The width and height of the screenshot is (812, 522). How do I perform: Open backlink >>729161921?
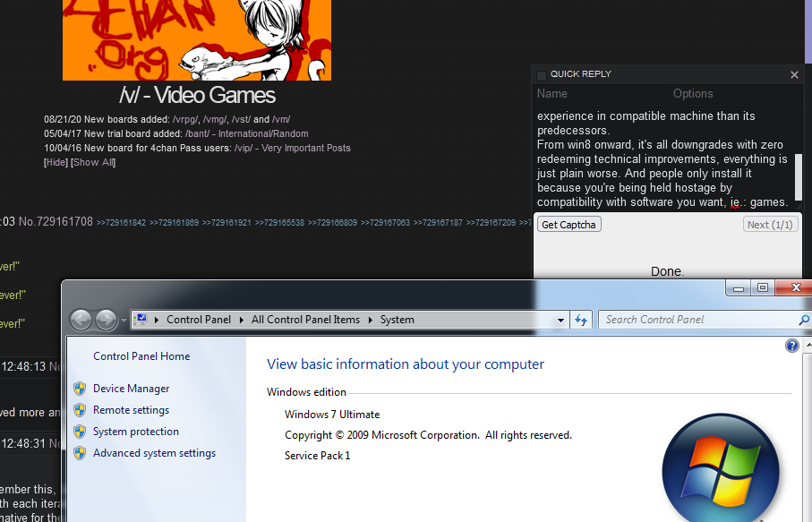coord(227,223)
